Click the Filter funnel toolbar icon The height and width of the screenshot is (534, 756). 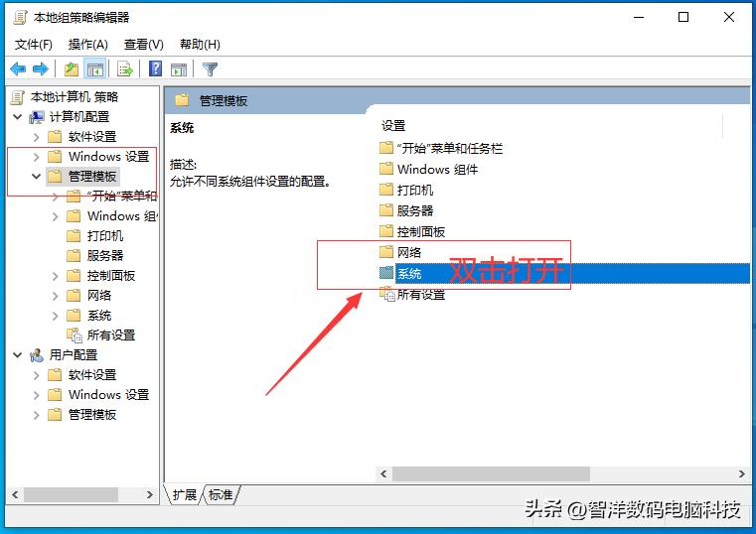(x=210, y=69)
